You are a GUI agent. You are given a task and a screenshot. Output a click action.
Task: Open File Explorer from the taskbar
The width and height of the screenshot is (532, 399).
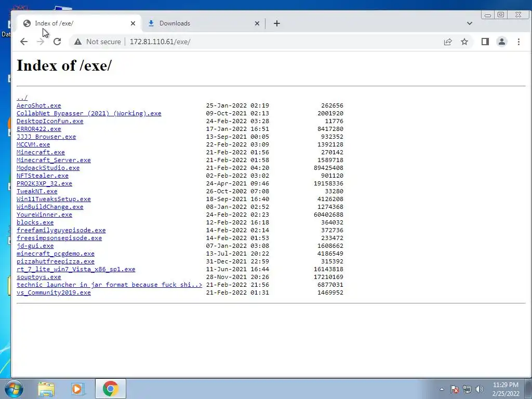46,389
